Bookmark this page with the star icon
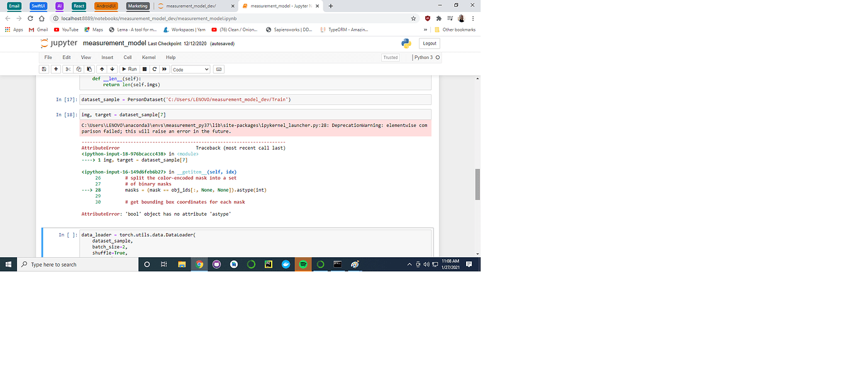Viewport: 868px width, 381px height. tap(413, 18)
